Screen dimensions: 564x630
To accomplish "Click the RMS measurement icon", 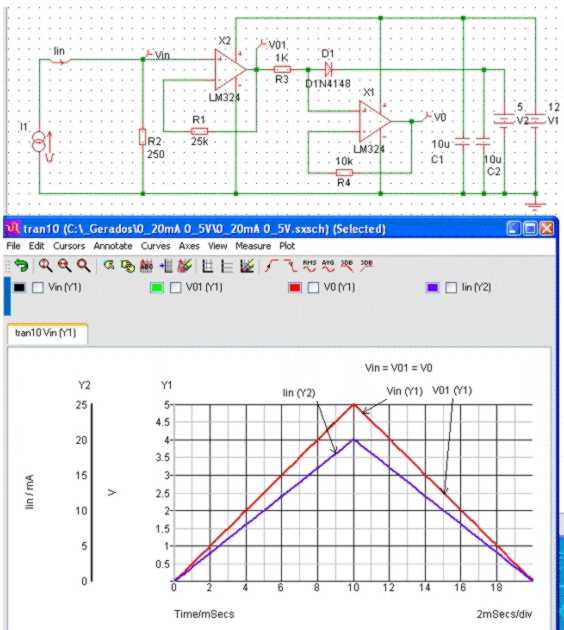I will [x=309, y=266].
